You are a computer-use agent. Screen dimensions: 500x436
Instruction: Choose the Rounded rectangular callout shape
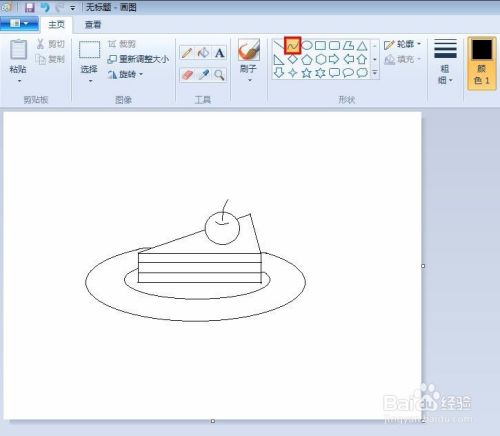tap(334, 73)
